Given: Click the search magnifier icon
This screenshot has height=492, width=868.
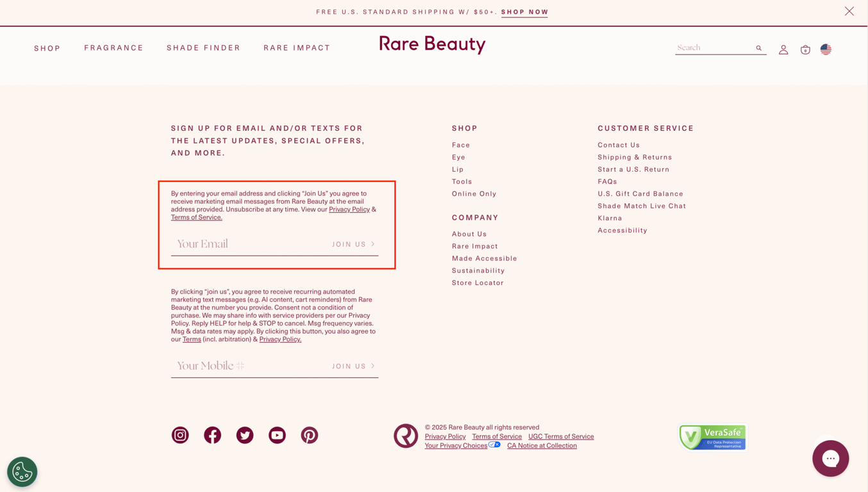Looking at the screenshot, I should click(758, 47).
